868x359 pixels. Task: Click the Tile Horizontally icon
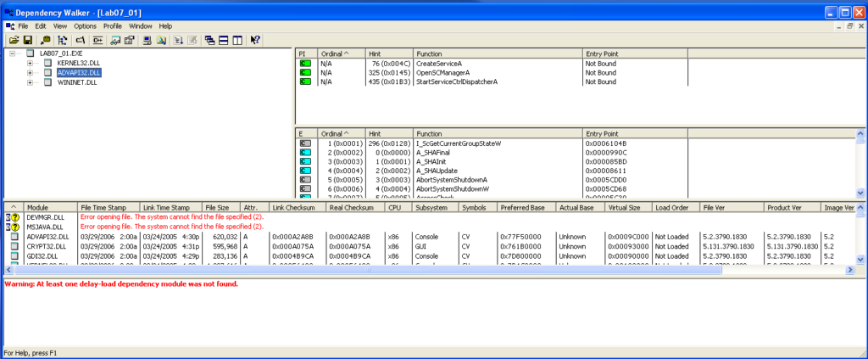[223, 40]
